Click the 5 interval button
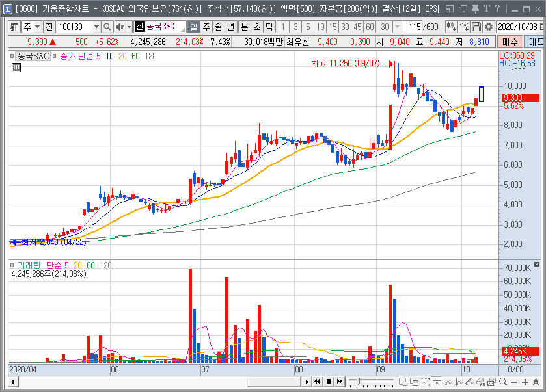The width and height of the screenshot is (546, 392). click(x=308, y=27)
